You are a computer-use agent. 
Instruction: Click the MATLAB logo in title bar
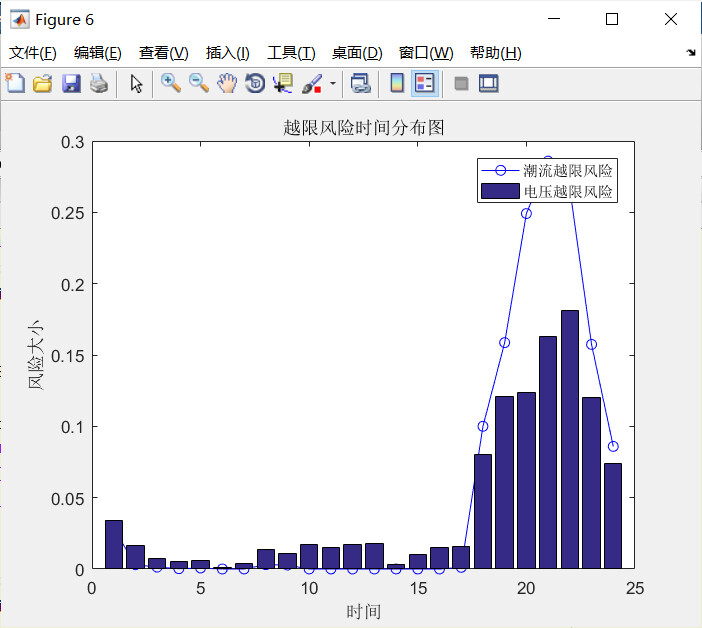pyautogui.click(x=19, y=19)
